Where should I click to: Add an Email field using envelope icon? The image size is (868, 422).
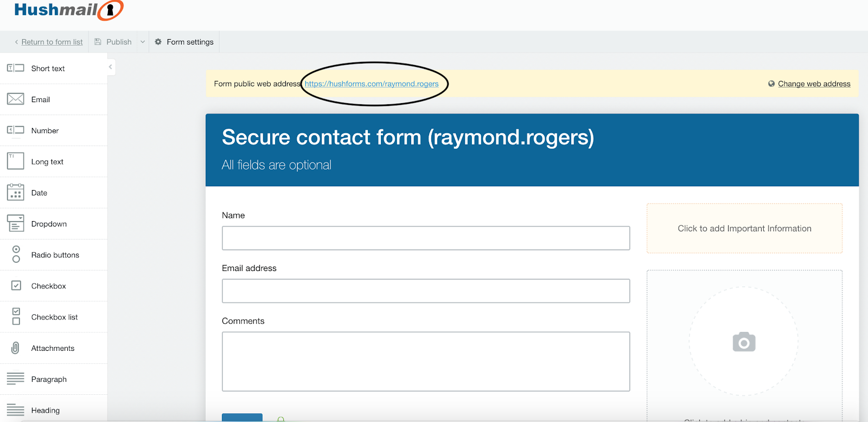[15, 99]
